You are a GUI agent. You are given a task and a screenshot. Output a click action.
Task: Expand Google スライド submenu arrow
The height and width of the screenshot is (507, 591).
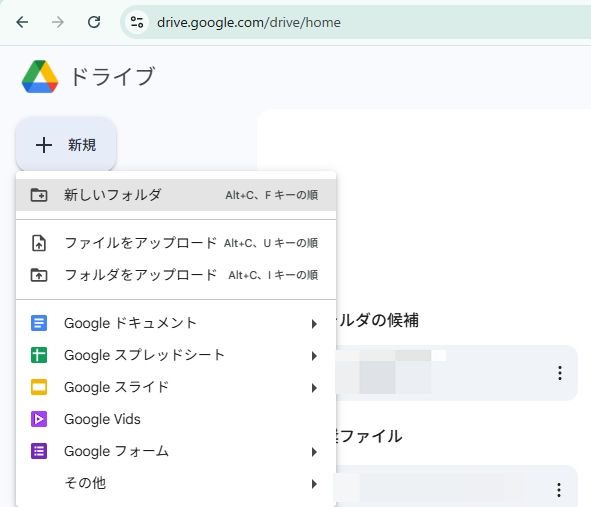[x=314, y=388]
